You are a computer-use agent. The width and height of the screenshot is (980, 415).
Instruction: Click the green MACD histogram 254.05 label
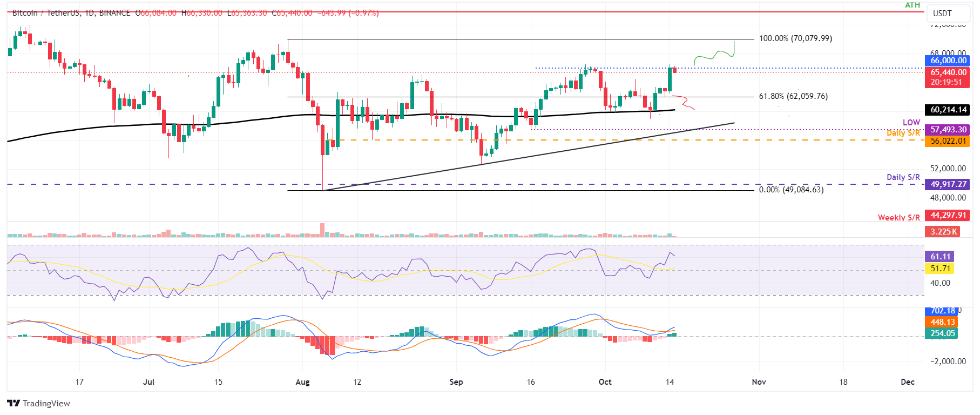point(942,333)
